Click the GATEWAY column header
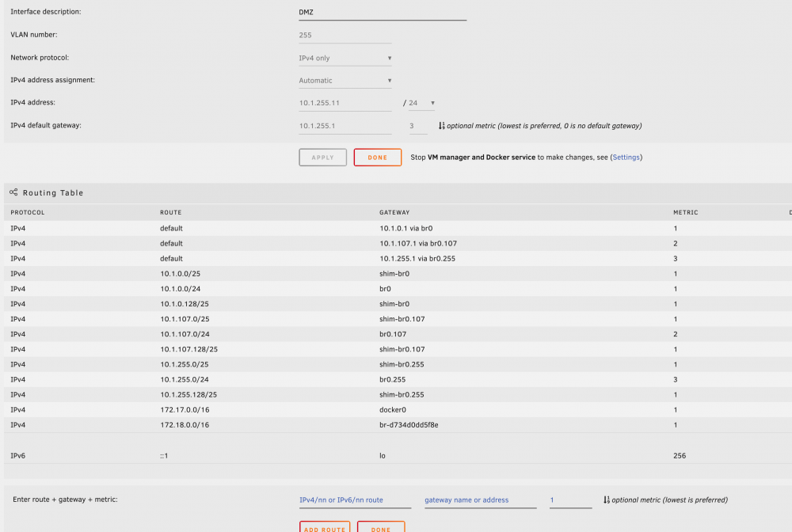The width and height of the screenshot is (792, 532). (x=394, y=212)
